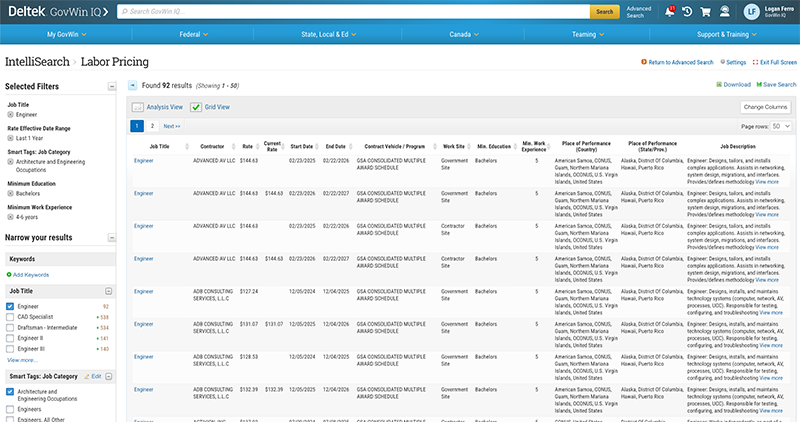Check the CAD Specialist job title
Viewport: 800px width, 422px height.
point(10,317)
